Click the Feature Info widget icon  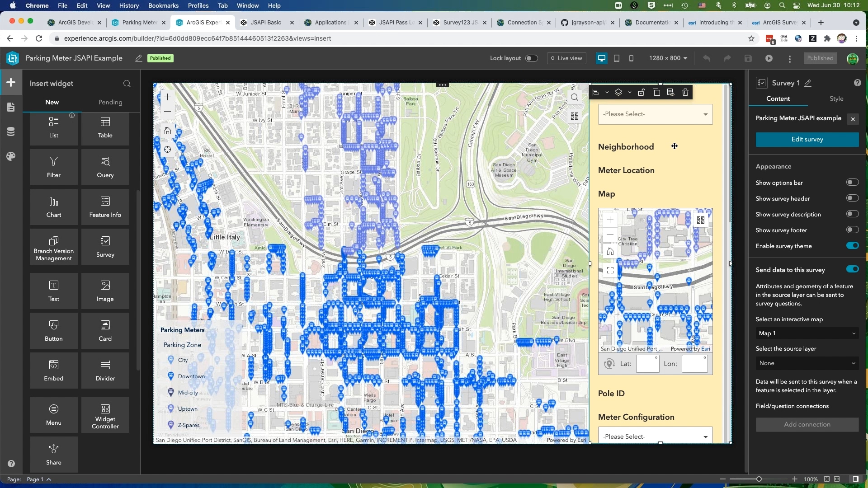(x=105, y=202)
